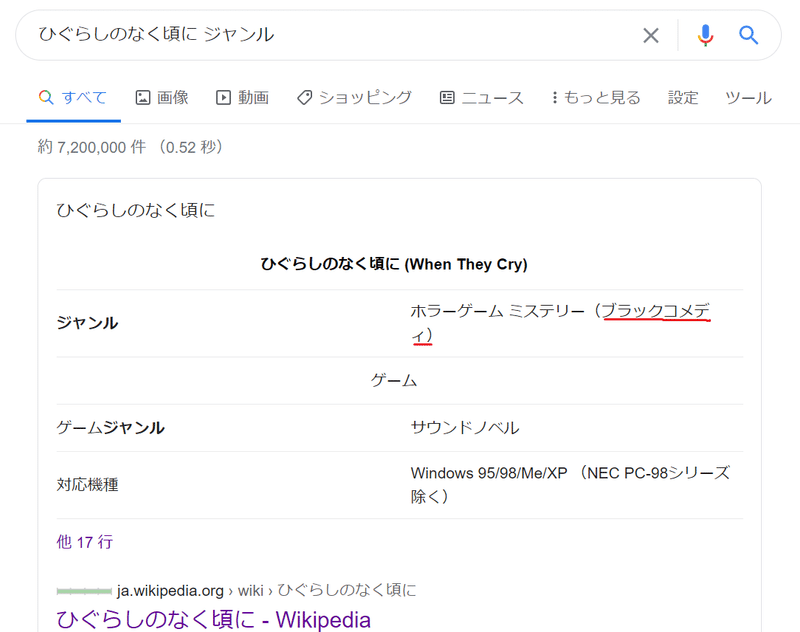The width and height of the screenshot is (800, 632).
Task: Click the ゲーム section header in table
Action: coord(394,381)
